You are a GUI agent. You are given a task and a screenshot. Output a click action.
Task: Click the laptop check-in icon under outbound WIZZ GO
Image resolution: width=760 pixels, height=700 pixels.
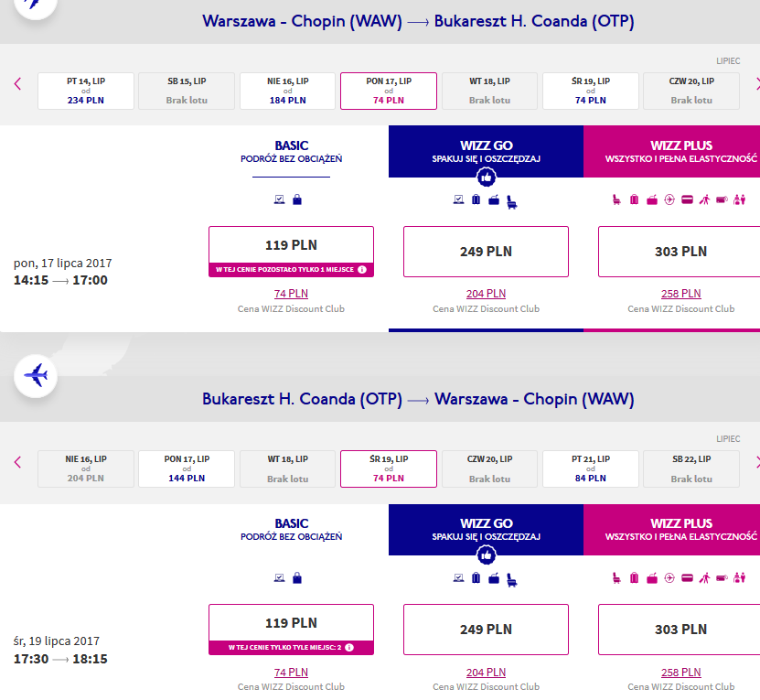458,199
